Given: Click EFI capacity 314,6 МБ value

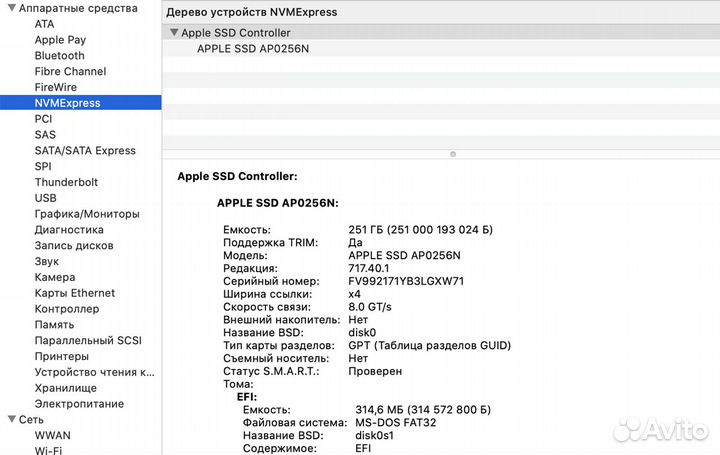Looking at the screenshot, I should [x=423, y=410].
